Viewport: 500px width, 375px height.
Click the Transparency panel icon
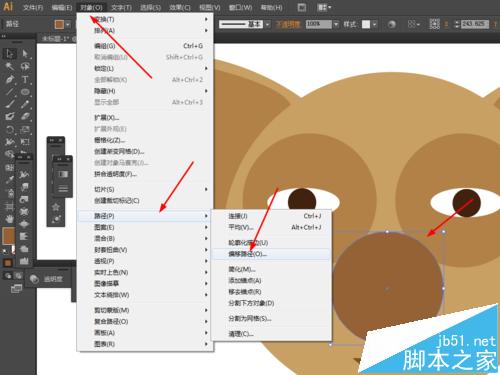[34, 279]
